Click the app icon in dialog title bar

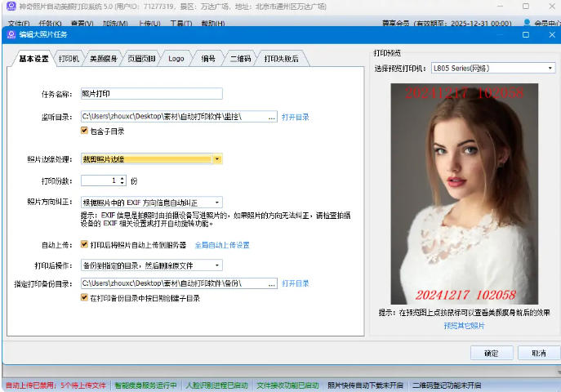[11, 35]
